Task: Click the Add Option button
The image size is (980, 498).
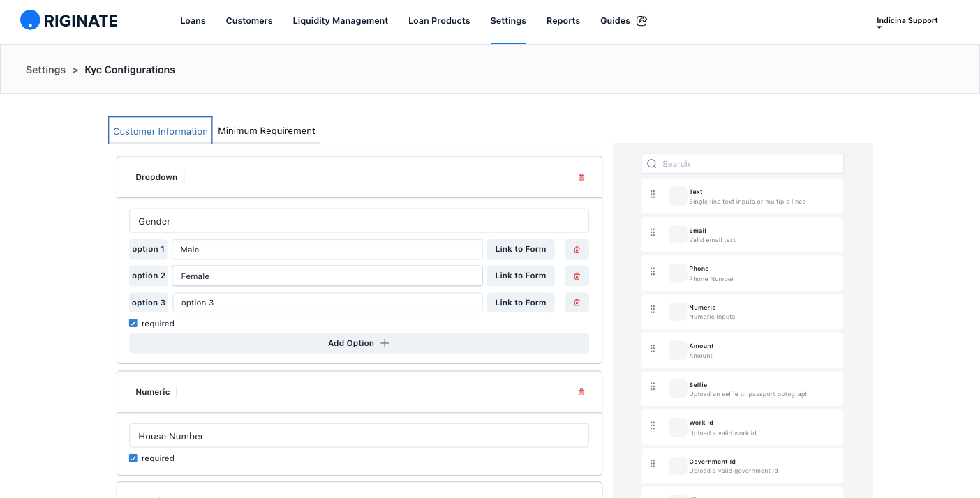Action: tap(359, 343)
